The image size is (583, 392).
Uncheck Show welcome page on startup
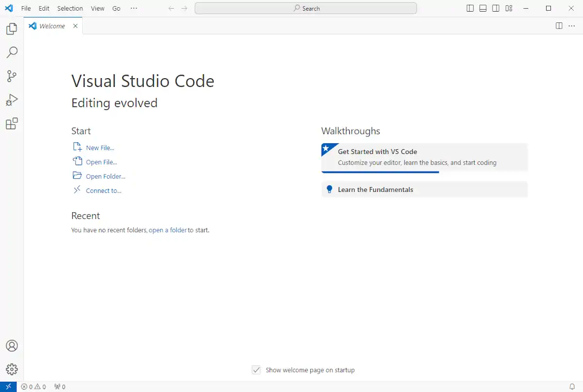point(256,370)
